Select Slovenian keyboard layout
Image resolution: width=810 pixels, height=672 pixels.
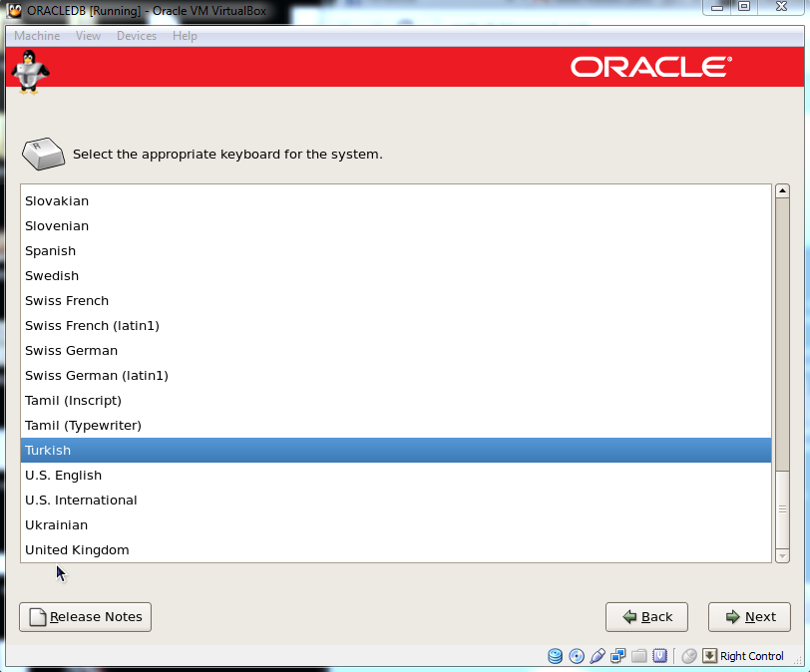[396, 225]
